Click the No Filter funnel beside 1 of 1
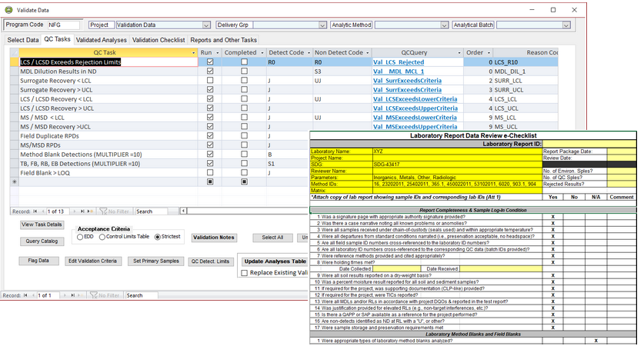This screenshot has height=346, width=644. (105, 295)
